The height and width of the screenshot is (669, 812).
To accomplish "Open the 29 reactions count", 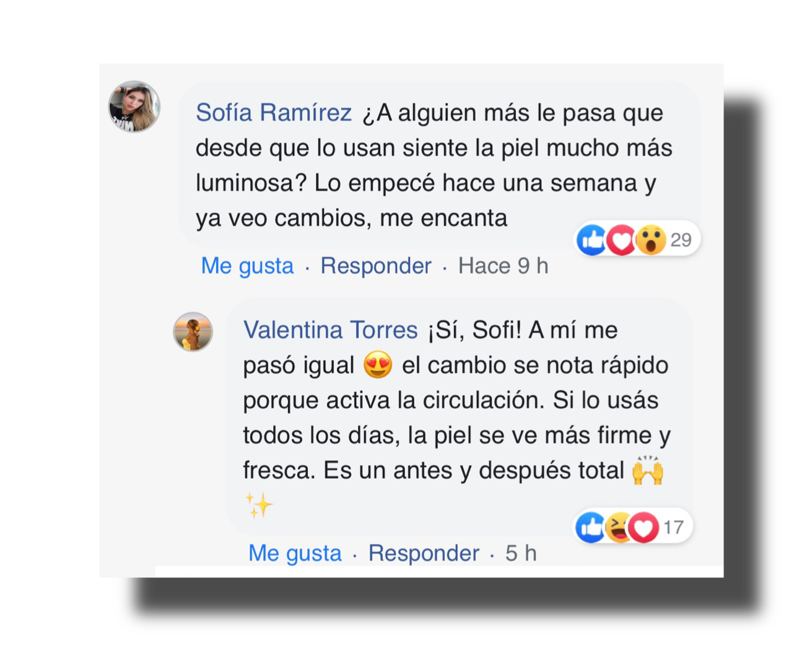I will pos(681,240).
